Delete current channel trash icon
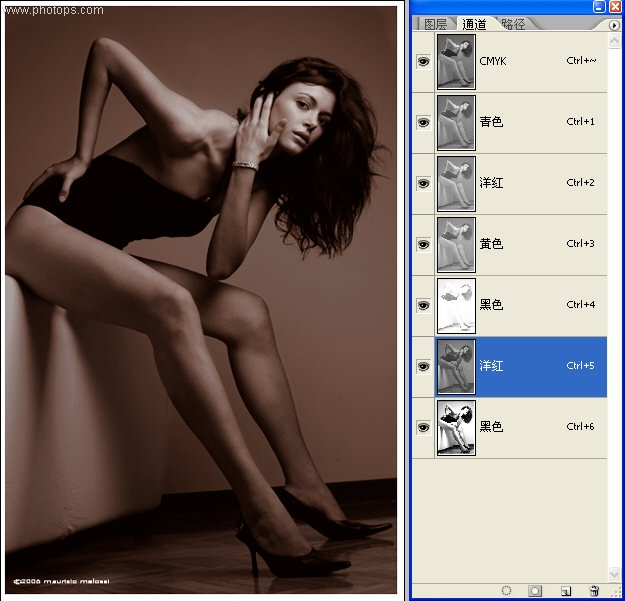 click(x=594, y=590)
